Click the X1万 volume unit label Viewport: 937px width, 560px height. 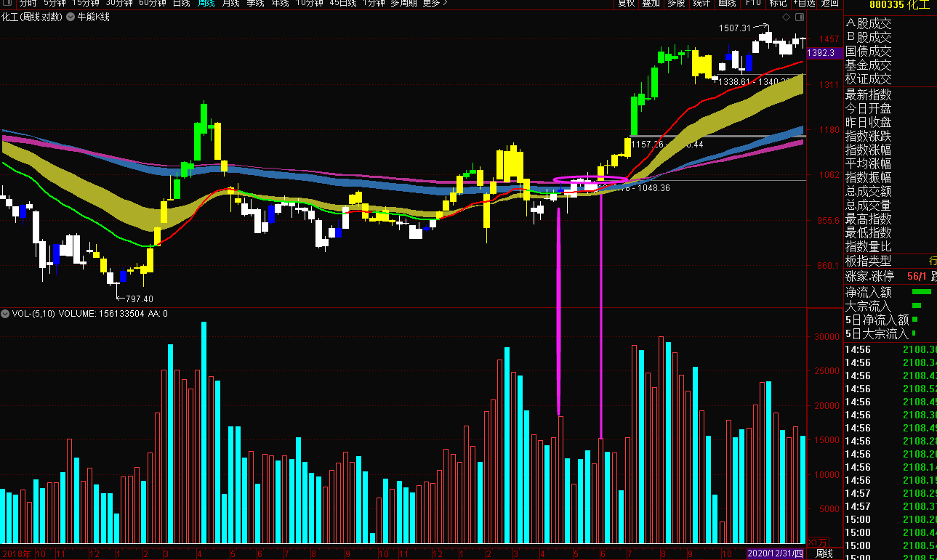pyautogui.click(x=819, y=542)
